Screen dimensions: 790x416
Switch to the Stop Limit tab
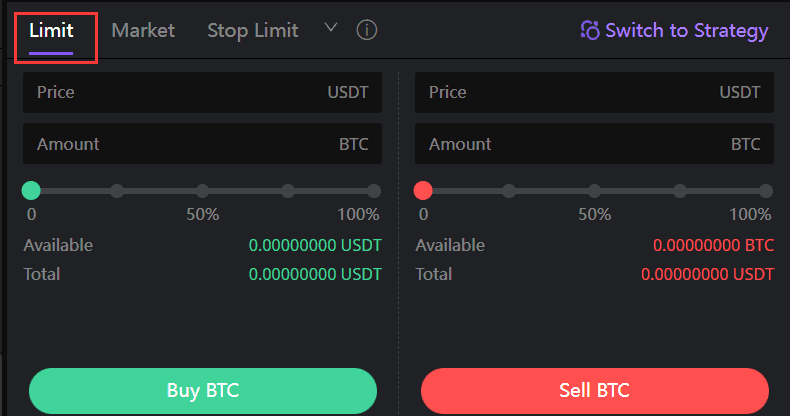[253, 31]
